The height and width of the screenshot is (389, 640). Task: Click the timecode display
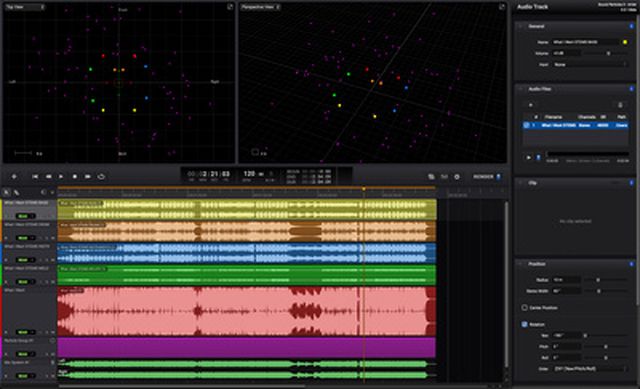tap(209, 174)
